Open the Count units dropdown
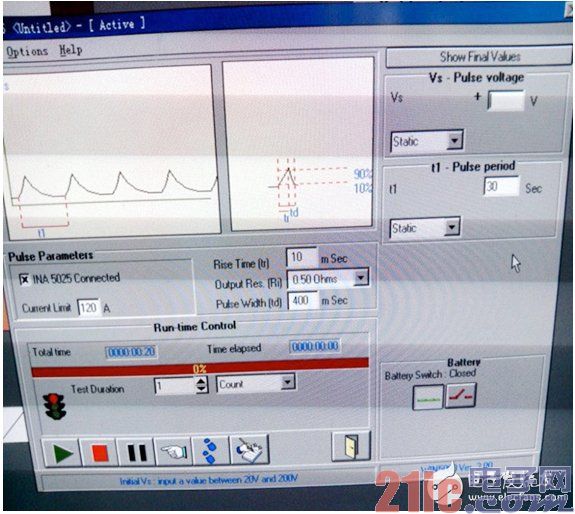Screen dimensions: 575x514 point(288,382)
